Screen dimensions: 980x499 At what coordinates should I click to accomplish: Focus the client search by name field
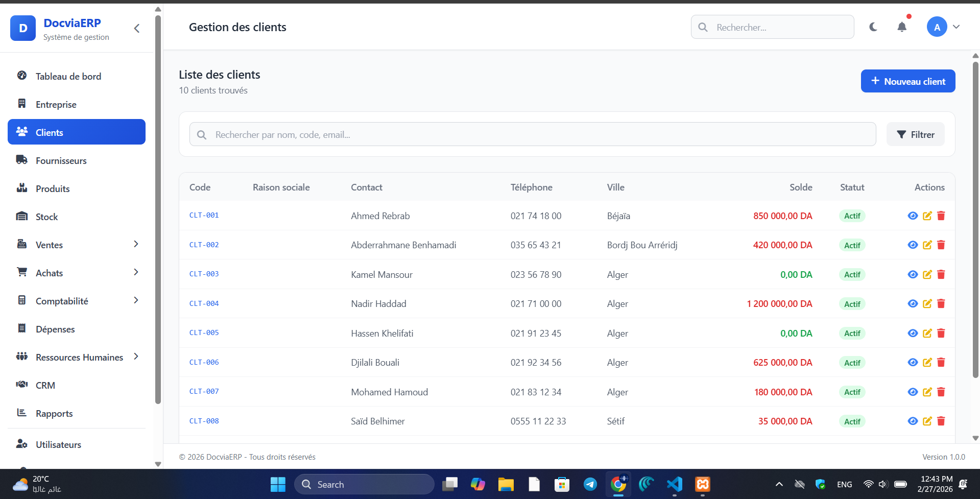pos(533,135)
